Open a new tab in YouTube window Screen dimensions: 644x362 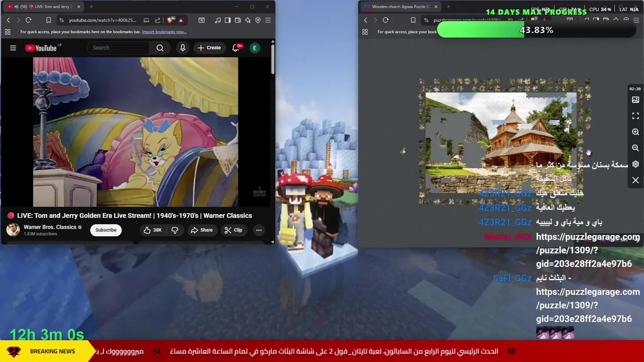pos(91,7)
